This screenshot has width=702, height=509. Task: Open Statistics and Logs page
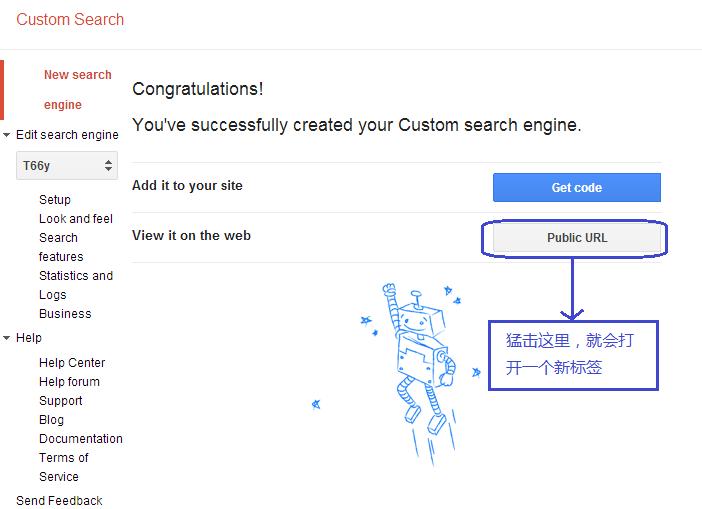point(75,285)
